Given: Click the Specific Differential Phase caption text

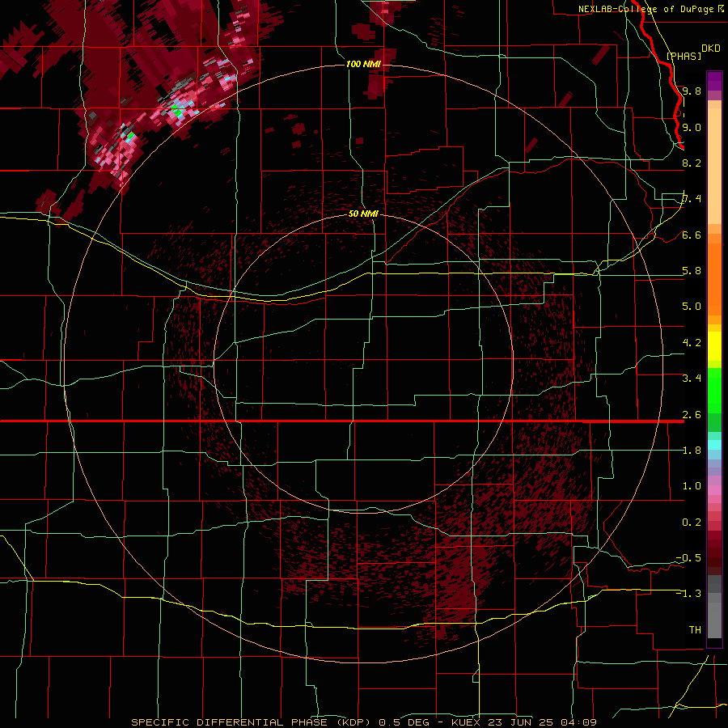Looking at the screenshot, I should [251, 722].
